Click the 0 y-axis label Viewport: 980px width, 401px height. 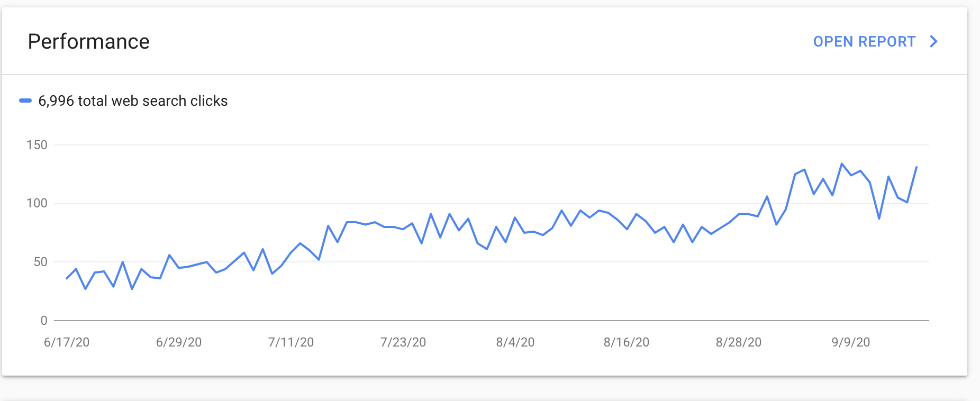(x=44, y=321)
